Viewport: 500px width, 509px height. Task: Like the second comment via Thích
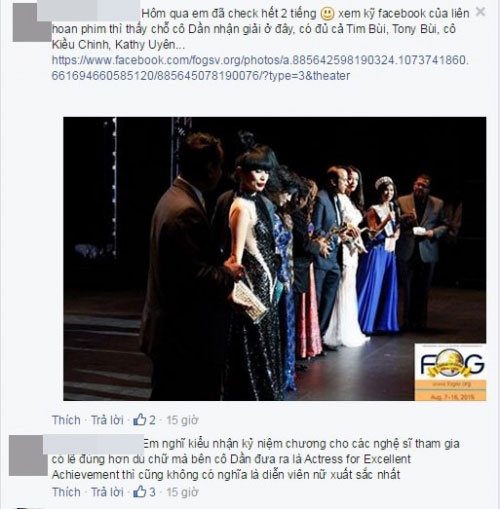point(66,492)
